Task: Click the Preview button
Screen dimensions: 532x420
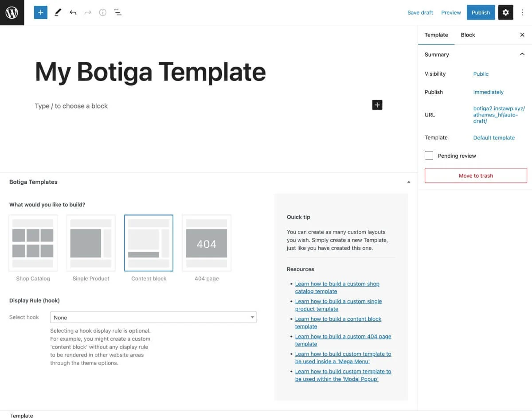Action: [451, 12]
